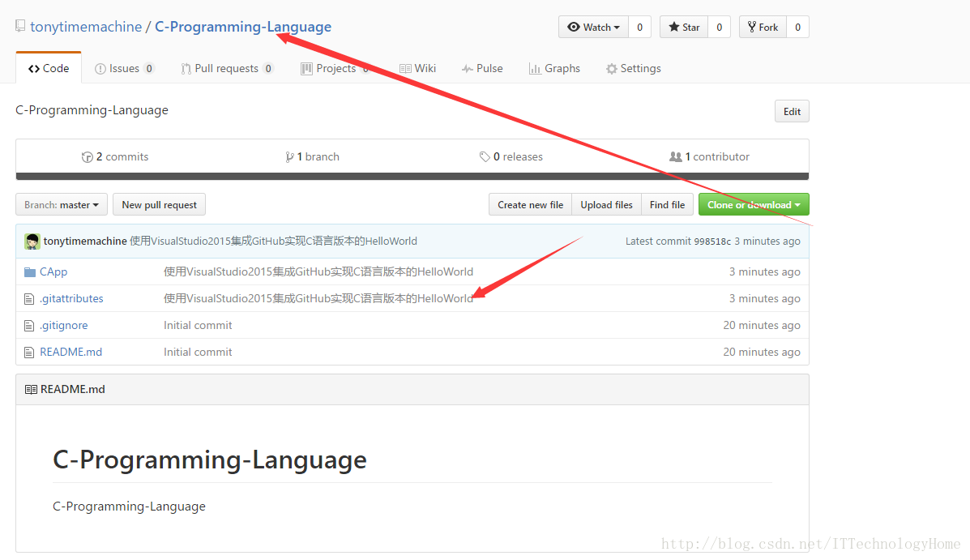Click the Watch count of 0
Image resolution: width=970 pixels, height=560 pixels.
coord(639,28)
